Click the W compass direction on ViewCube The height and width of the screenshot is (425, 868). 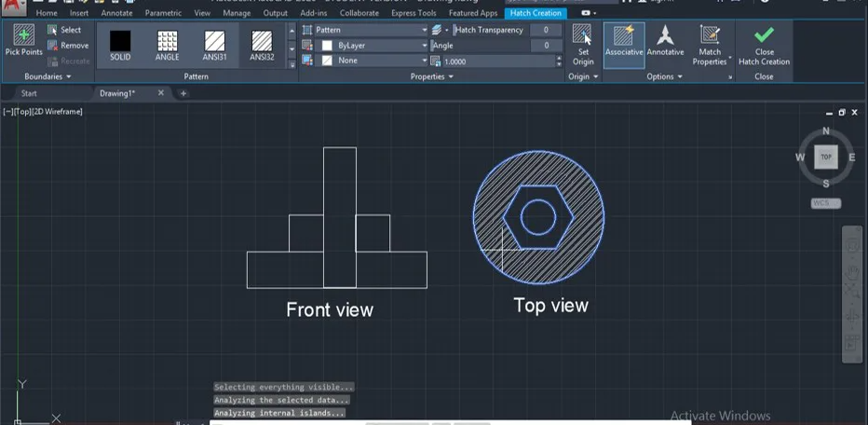tap(800, 158)
